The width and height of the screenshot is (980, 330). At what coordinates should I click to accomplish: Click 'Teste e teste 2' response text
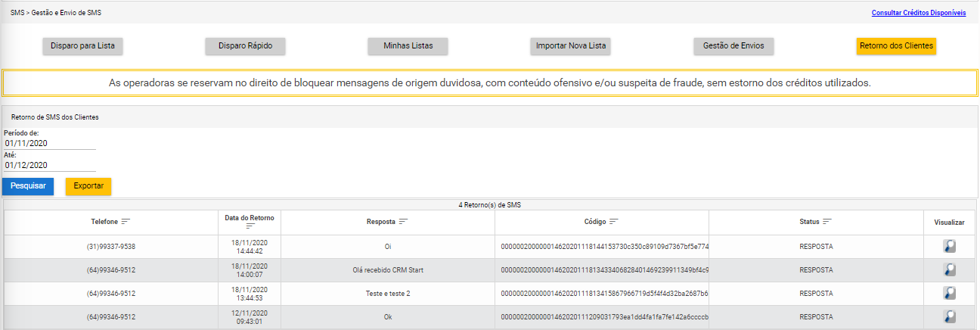(388, 294)
